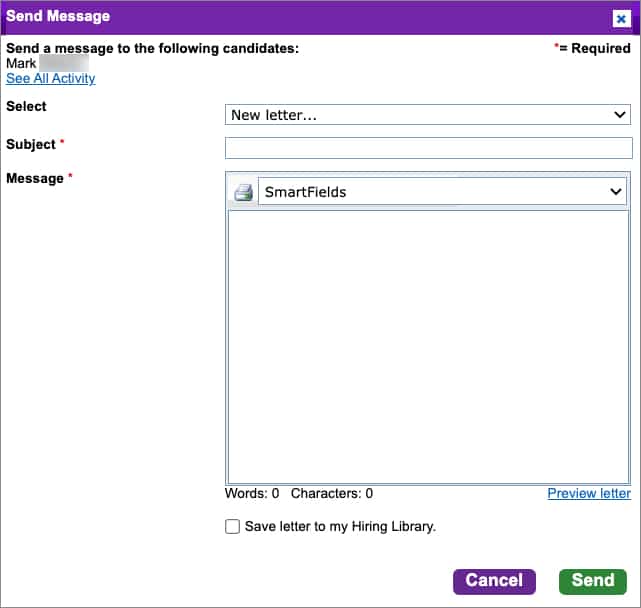
Task: Click the printer icon beside SmartFields
Action: click(243, 192)
